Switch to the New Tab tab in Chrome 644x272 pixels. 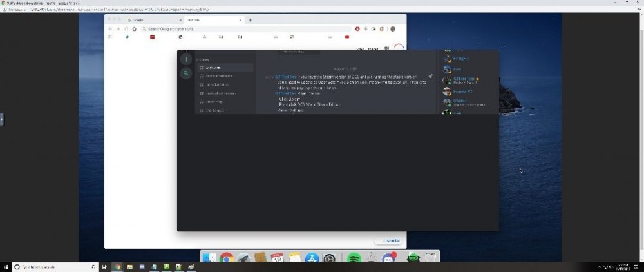tap(214, 20)
